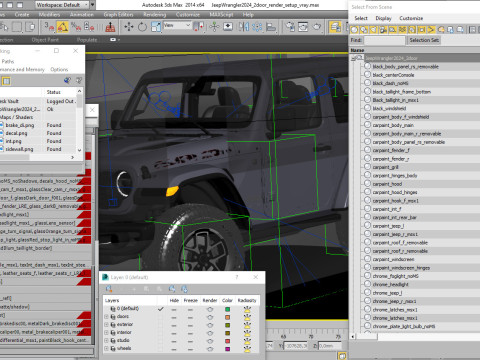Toggle Freeze for the exterior layer
The width and height of the screenshot is (480, 360).
point(190,325)
